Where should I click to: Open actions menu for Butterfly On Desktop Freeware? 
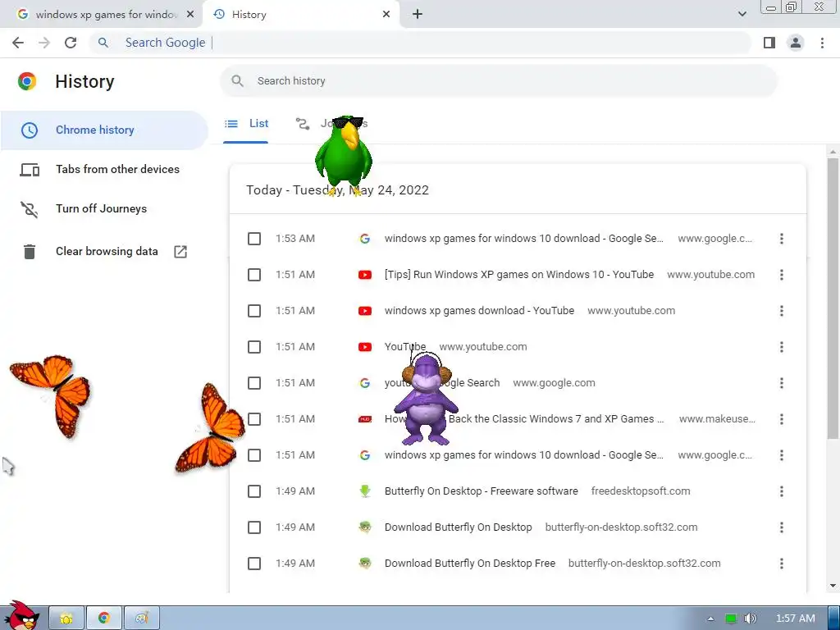782,491
